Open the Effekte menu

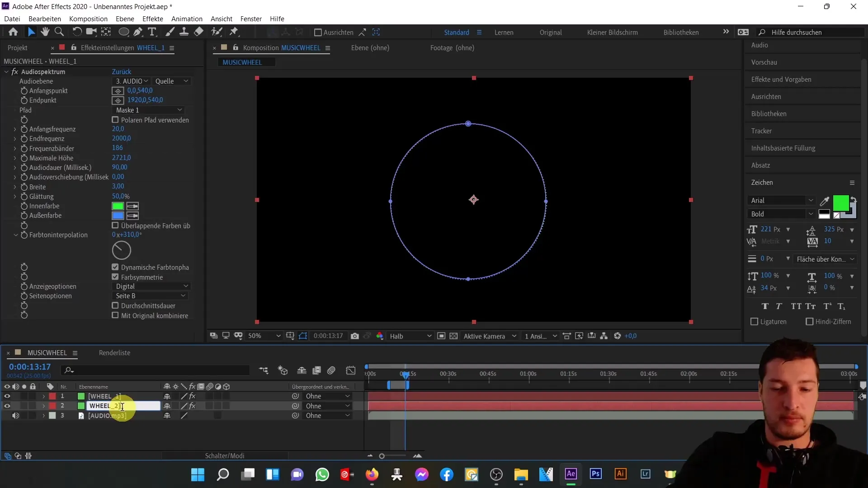click(153, 19)
